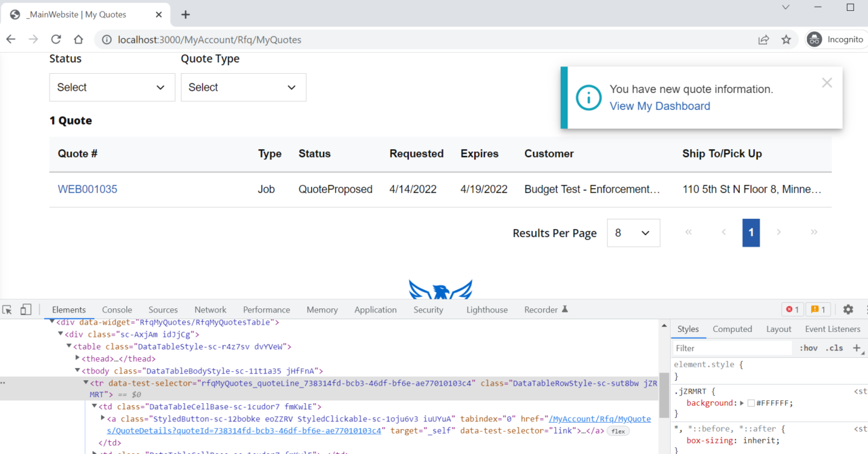Open DevTools settings gear
This screenshot has width=868, height=454.
point(848,310)
